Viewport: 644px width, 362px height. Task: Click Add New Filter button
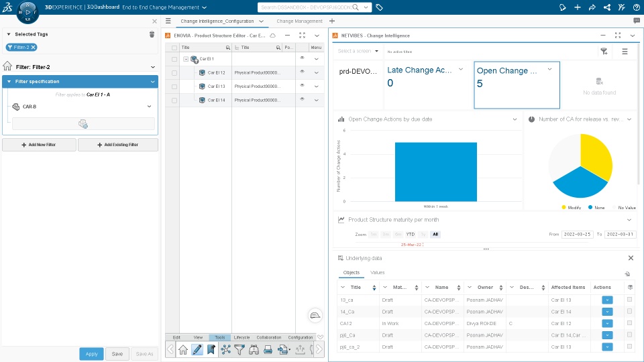[39, 145]
